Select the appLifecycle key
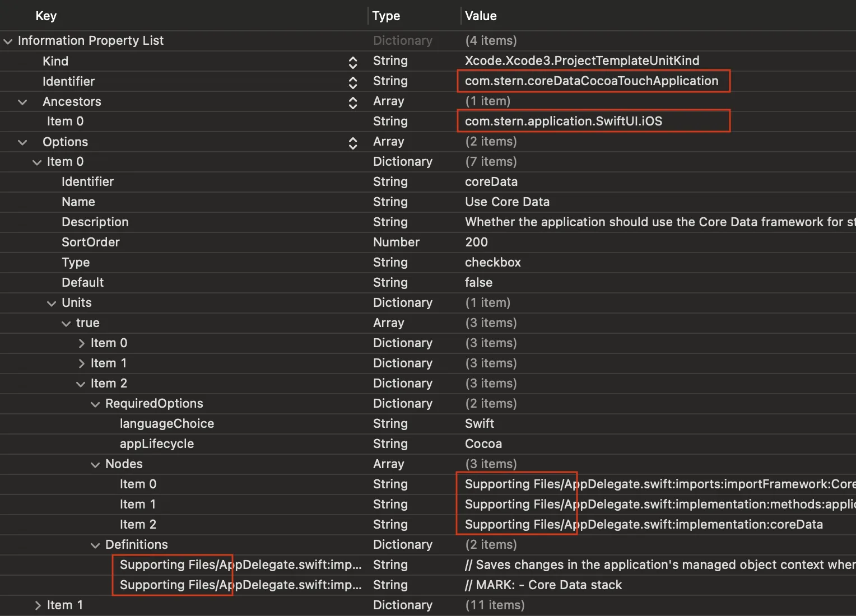 click(x=157, y=444)
